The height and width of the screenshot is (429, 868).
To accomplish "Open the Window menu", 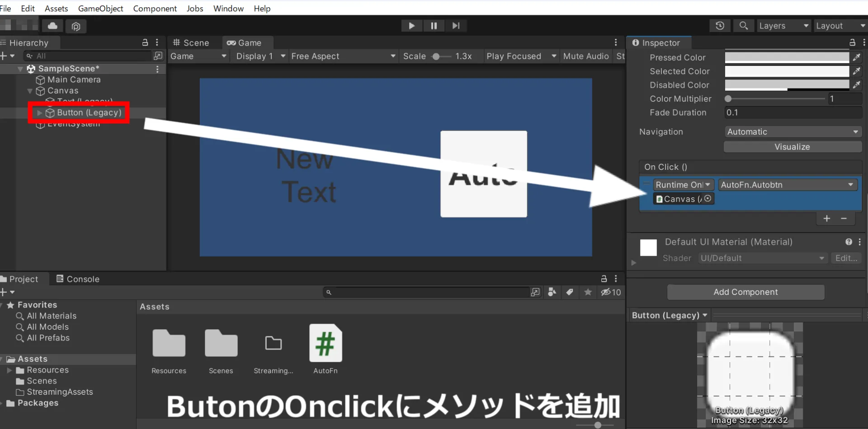I will [228, 8].
